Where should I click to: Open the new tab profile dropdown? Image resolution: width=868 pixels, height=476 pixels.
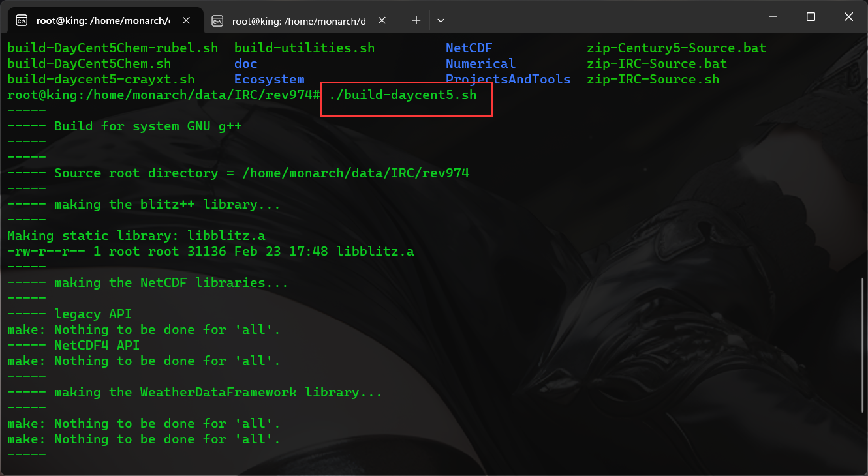pos(441,20)
